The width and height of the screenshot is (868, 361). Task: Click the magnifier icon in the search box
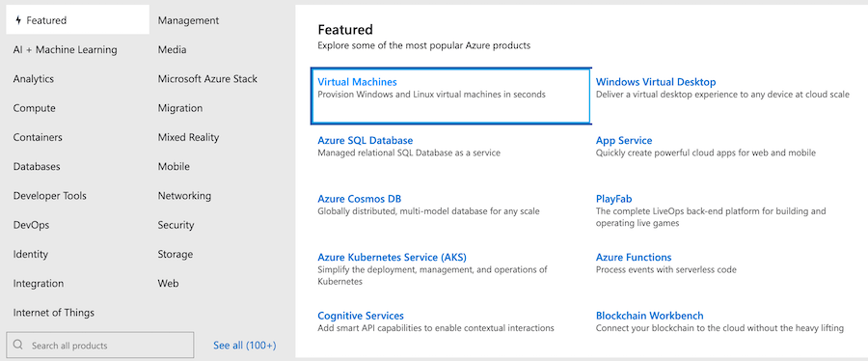(18, 345)
